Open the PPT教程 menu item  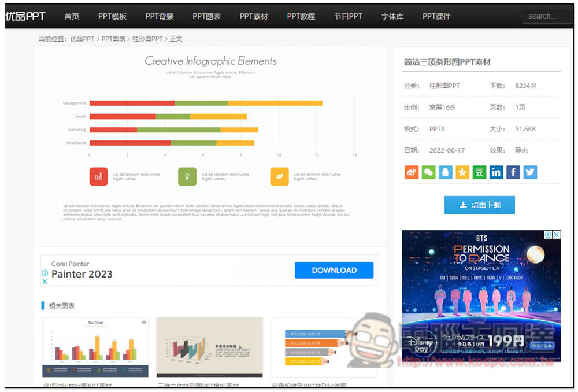pos(301,16)
